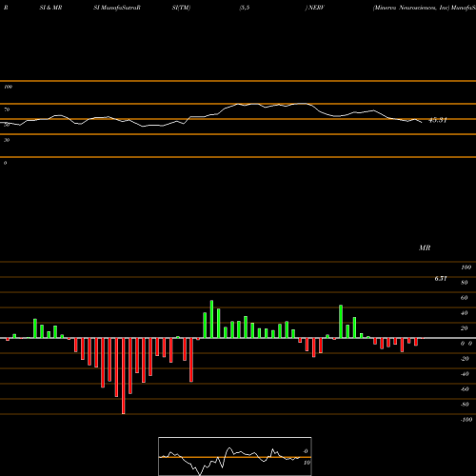The width and height of the screenshot is (476, 476).
Task: Click the MR value 6.31
Action: 441,278
